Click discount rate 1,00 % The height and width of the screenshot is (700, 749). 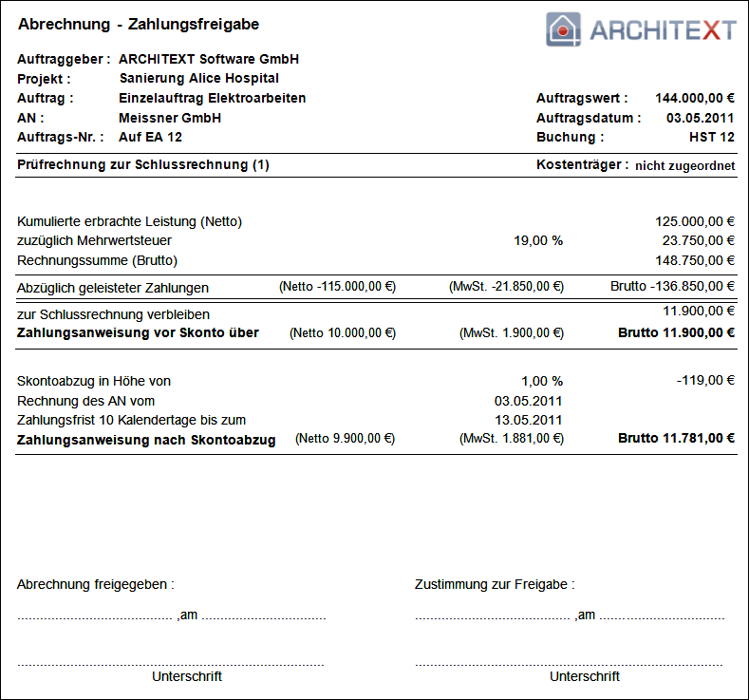coord(542,381)
